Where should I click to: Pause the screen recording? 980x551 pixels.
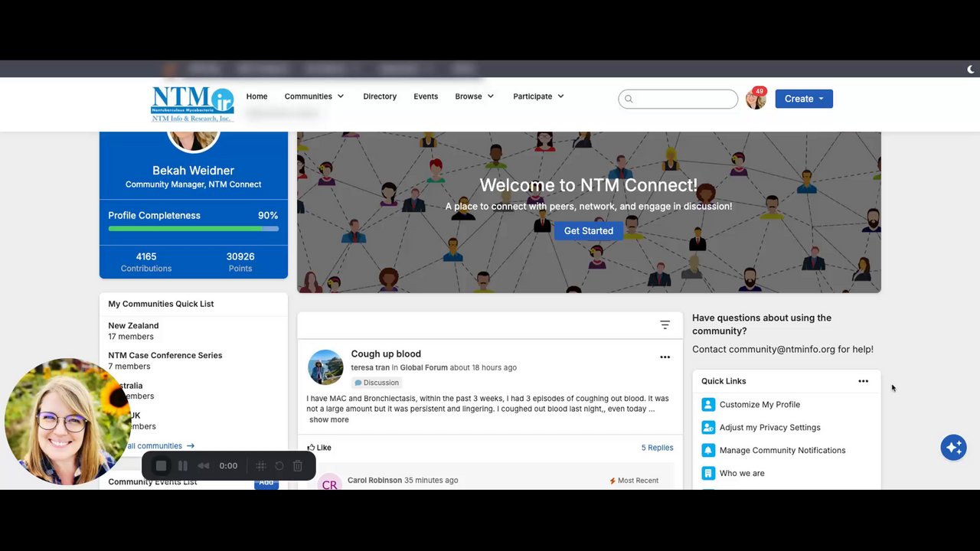(x=182, y=465)
